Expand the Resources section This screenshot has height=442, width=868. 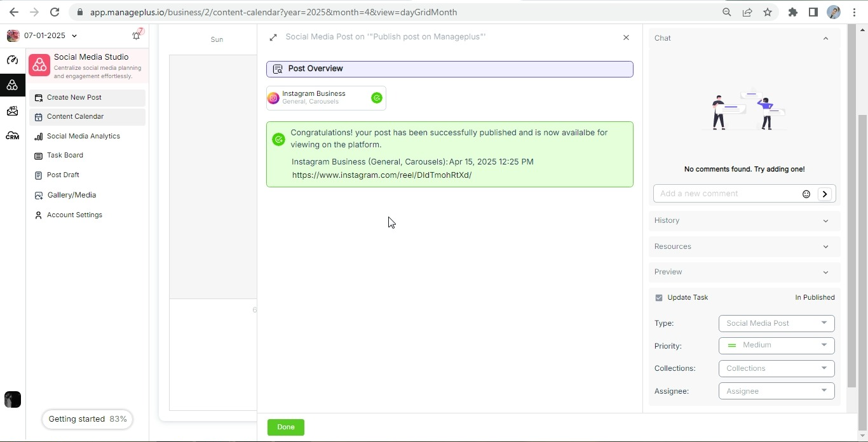coord(744,247)
